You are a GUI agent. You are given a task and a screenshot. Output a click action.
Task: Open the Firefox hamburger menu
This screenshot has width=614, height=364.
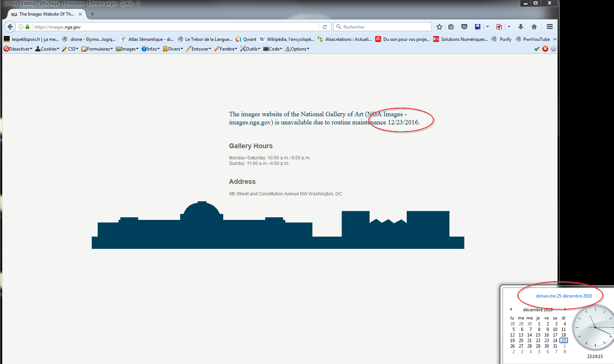[550, 27]
